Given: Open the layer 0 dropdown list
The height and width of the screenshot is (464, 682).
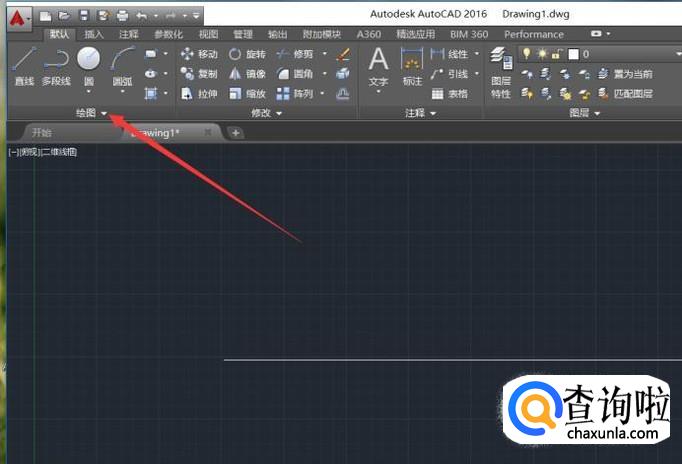Looking at the screenshot, I should [x=679, y=54].
